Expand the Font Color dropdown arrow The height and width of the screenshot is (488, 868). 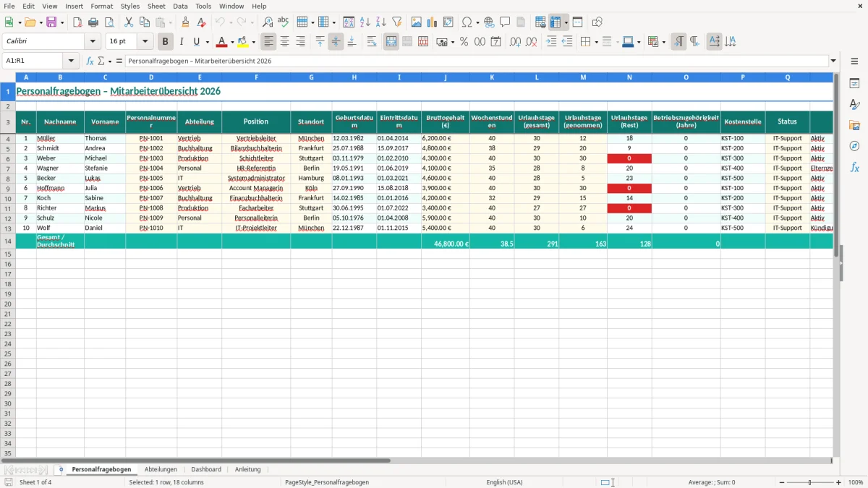(x=231, y=42)
